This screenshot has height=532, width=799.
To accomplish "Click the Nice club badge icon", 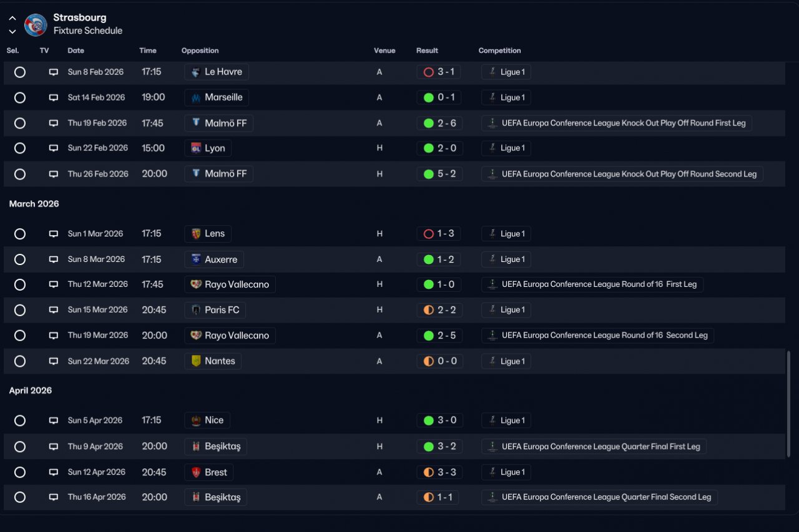I will [196, 420].
